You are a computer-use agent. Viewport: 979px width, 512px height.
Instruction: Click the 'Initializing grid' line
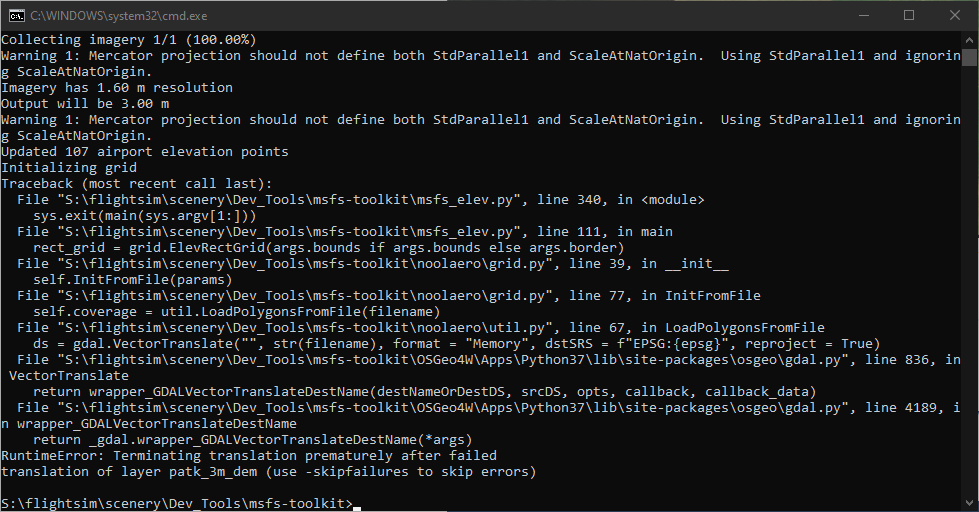[68, 168]
